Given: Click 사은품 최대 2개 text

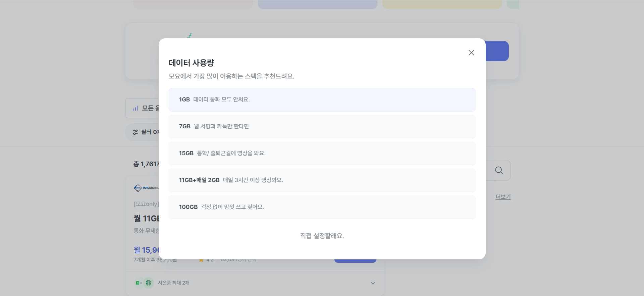Looking at the screenshot, I should pyautogui.click(x=174, y=283).
